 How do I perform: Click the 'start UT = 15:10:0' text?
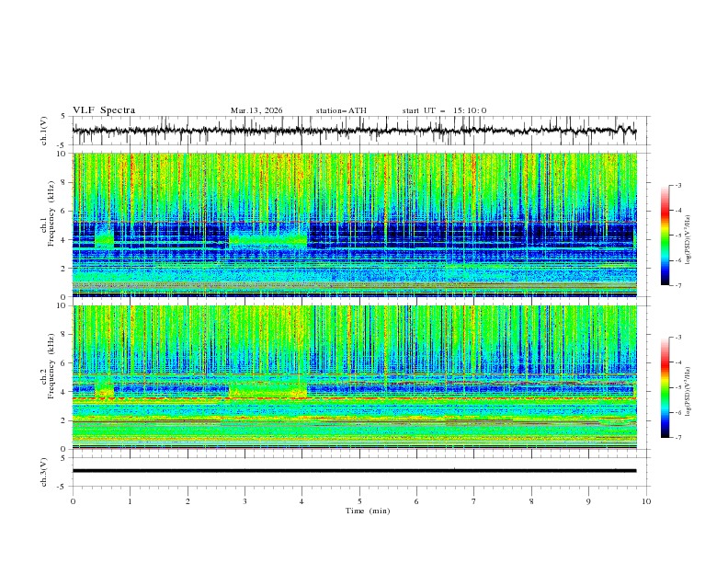[444, 110]
